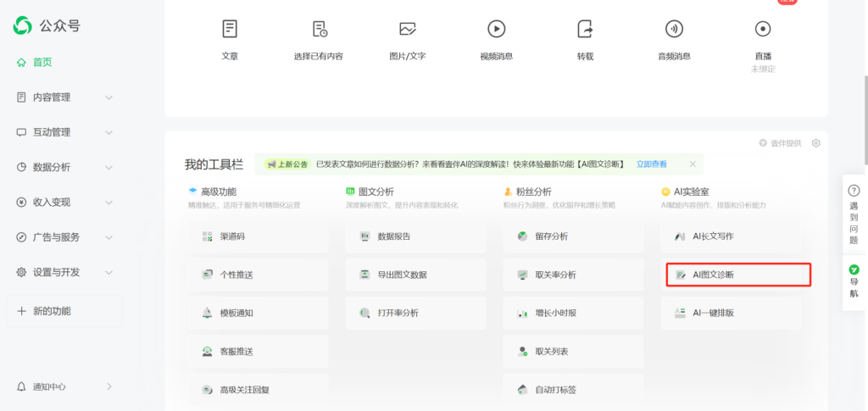Open the 文章 creation icon
The image size is (868, 411).
pos(230,29)
